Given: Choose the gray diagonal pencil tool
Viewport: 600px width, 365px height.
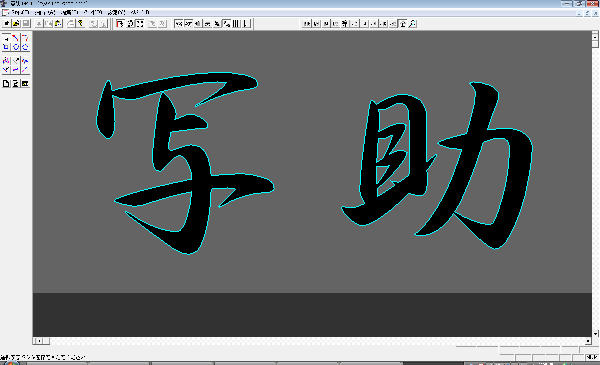Looking at the screenshot, I should 15,61.
